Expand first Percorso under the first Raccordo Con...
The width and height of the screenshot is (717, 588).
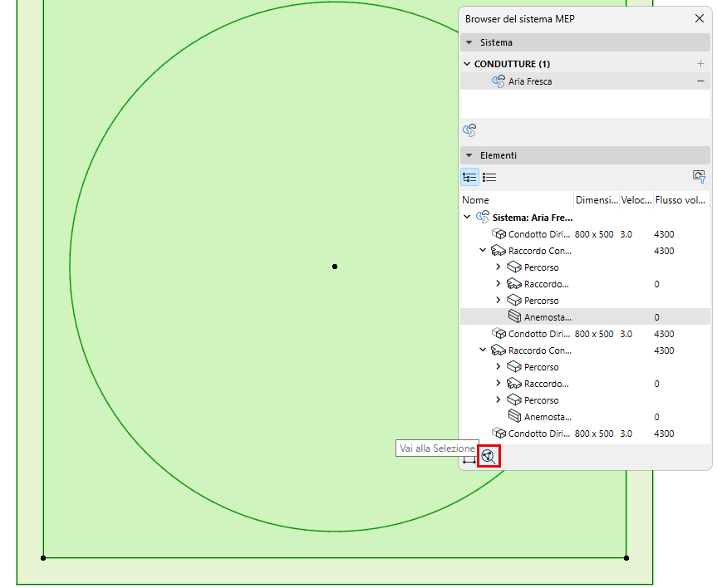(498, 267)
